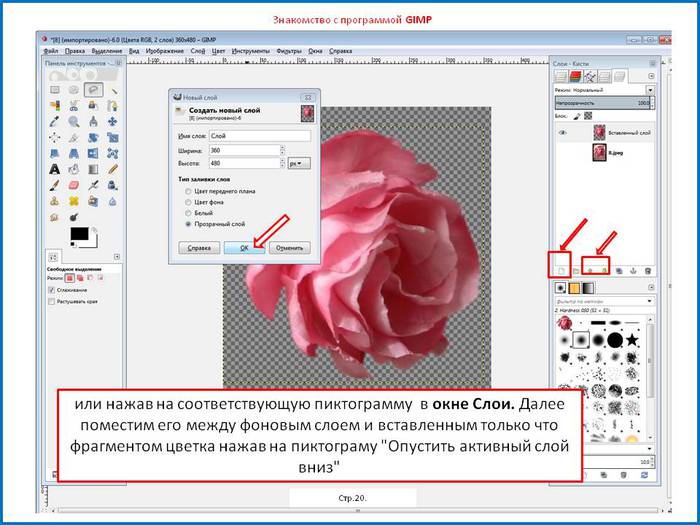Select the Alignment tool

(x=55, y=138)
